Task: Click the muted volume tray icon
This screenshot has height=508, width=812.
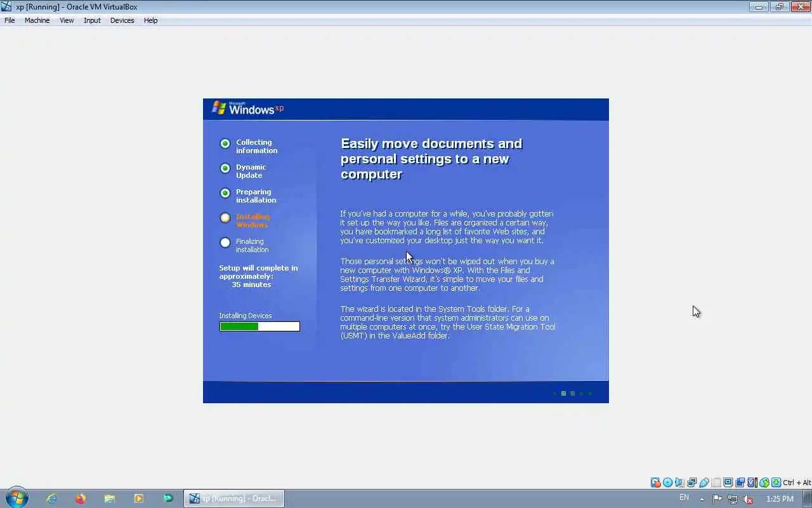Action: (x=748, y=499)
